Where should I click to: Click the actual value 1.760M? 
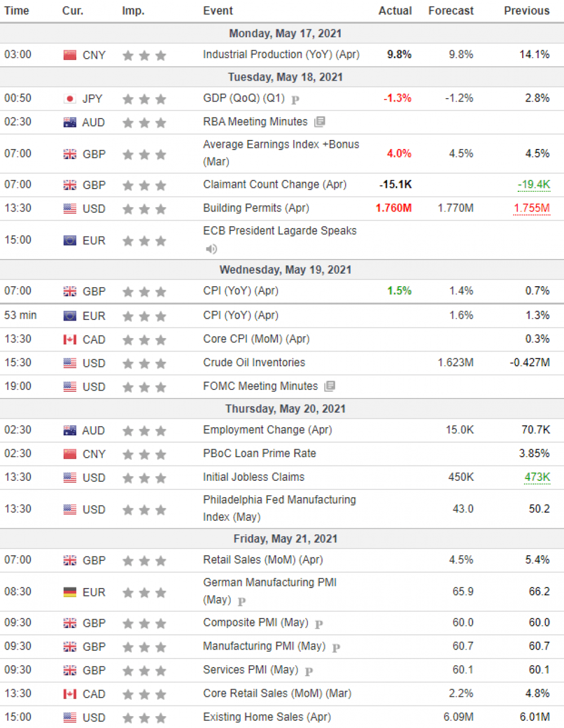point(394,208)
